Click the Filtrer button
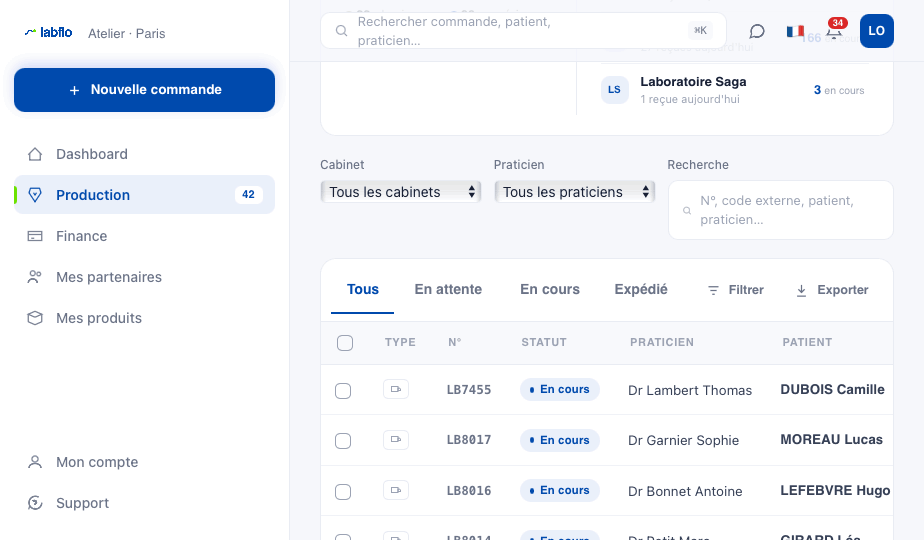 (735, 290)
